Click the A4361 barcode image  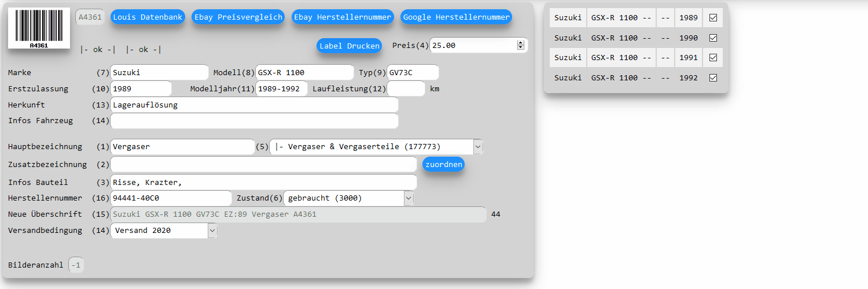pos(39,28)
